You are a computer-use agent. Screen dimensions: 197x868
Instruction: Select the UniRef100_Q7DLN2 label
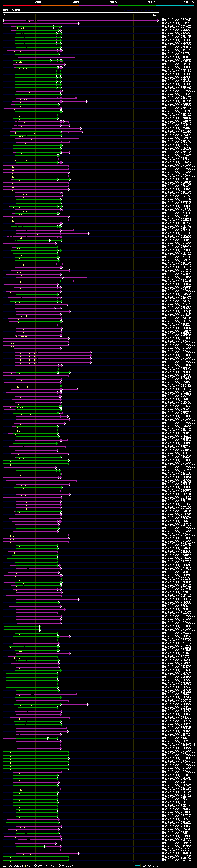(x=177, y=483)
